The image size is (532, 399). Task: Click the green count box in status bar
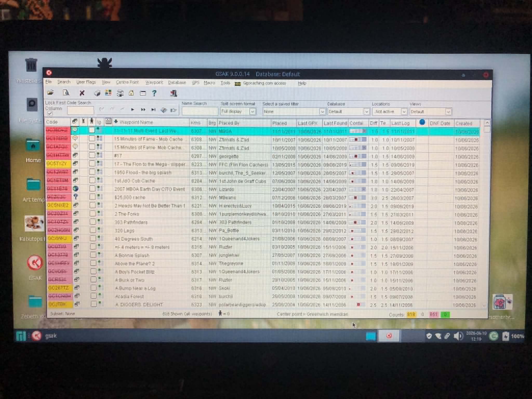445,315
